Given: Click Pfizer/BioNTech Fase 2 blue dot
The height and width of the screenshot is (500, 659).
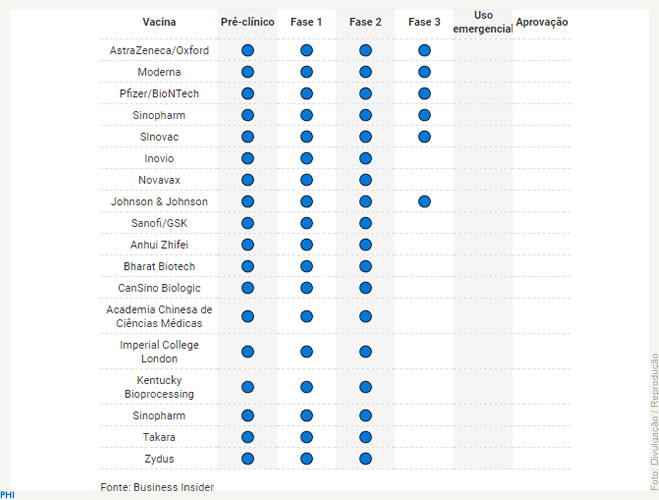Looking at the screenshot, I should pyautogui.click(x=365, y=93).
